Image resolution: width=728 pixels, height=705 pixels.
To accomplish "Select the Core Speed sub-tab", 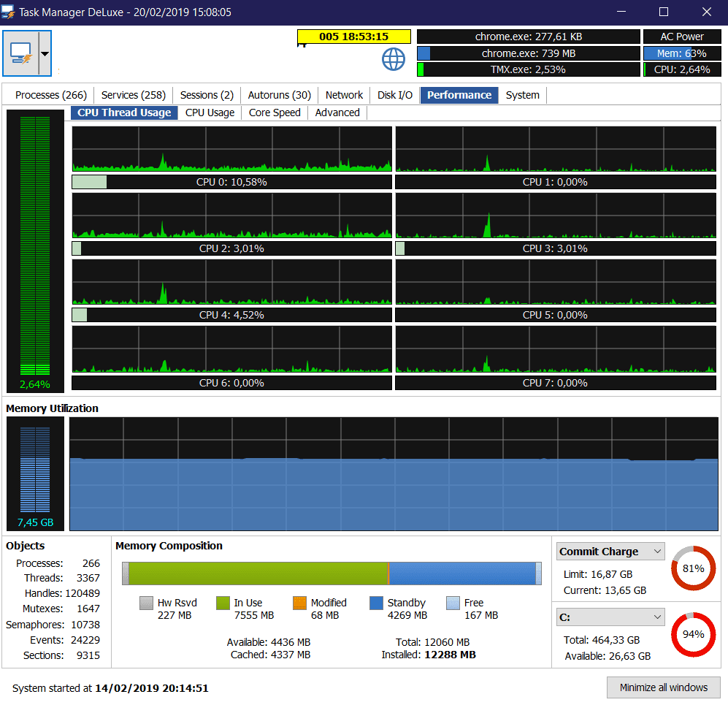I will (275, 113).
